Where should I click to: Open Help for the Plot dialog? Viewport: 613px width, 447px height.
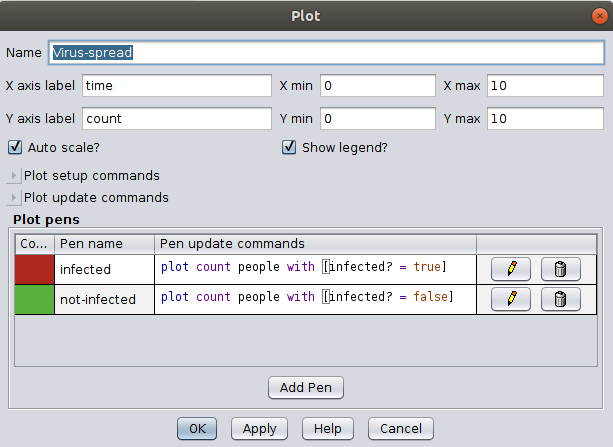[327, 428]
